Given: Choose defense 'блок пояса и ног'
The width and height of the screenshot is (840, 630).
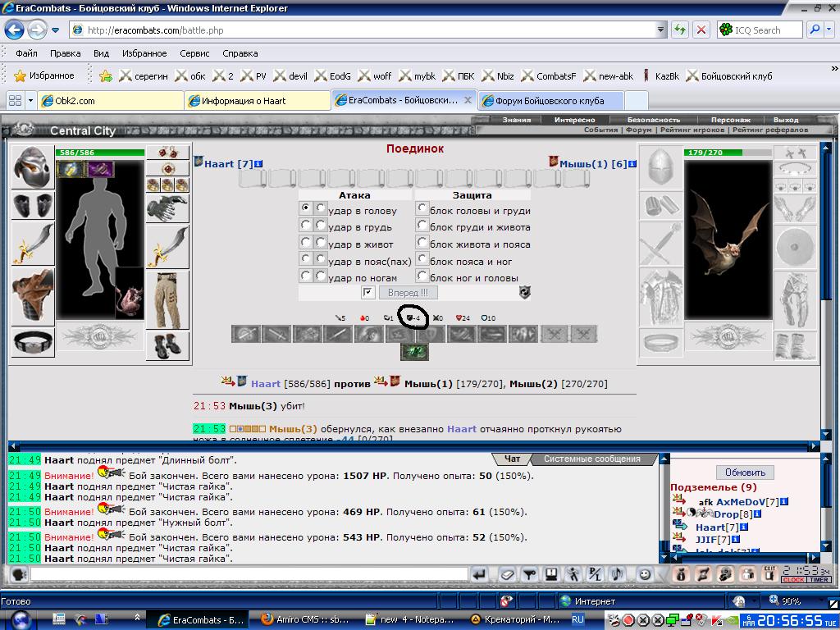Looking at the screenshot, I should [422, 259].
